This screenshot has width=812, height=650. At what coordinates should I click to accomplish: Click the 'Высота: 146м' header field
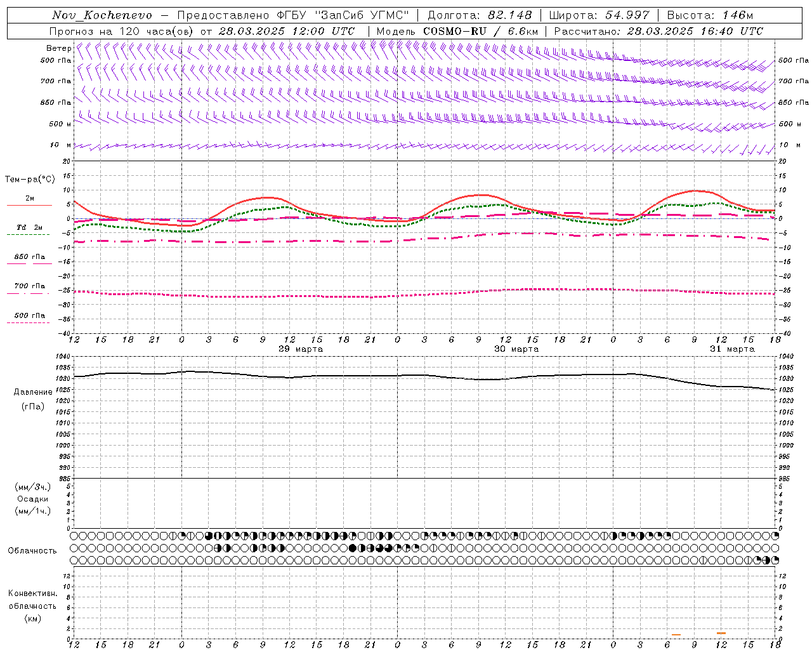coord(710,15)
